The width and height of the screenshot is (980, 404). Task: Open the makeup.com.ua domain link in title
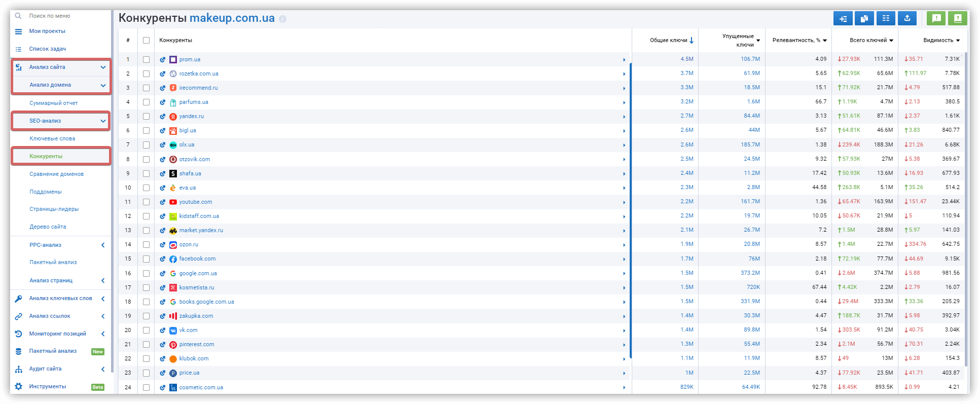click(232, 18)
